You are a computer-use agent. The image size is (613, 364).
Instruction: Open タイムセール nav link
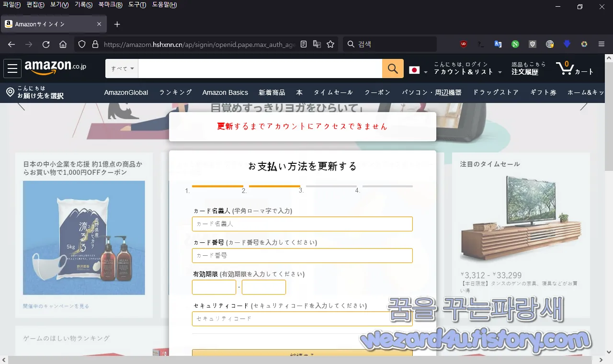pos(333,92)
